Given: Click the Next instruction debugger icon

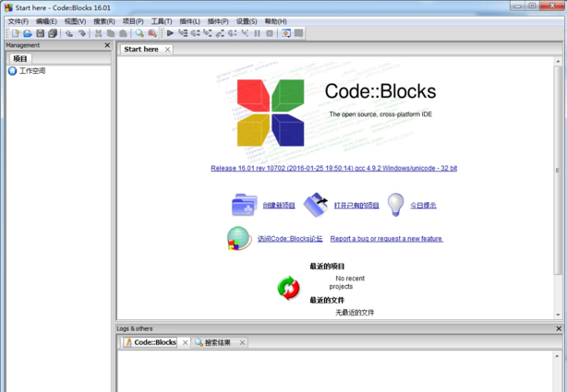Looking at the screenshot, I should [232, 33].
